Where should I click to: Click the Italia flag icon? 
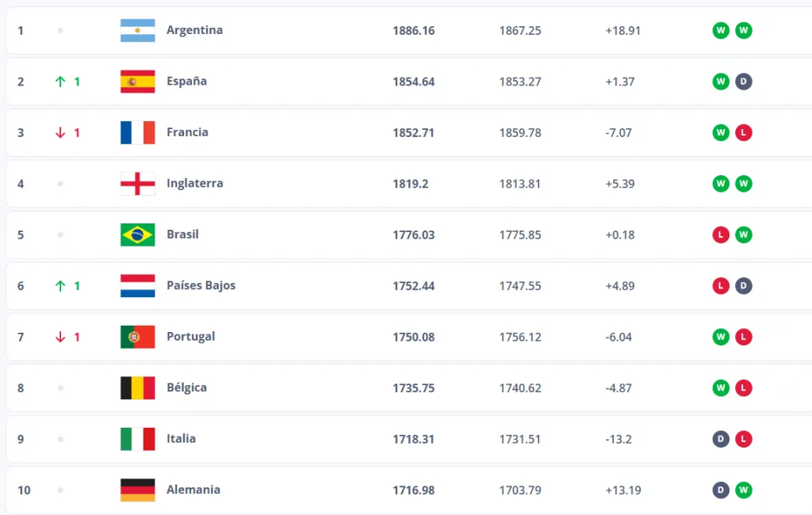tap(137, 439)
